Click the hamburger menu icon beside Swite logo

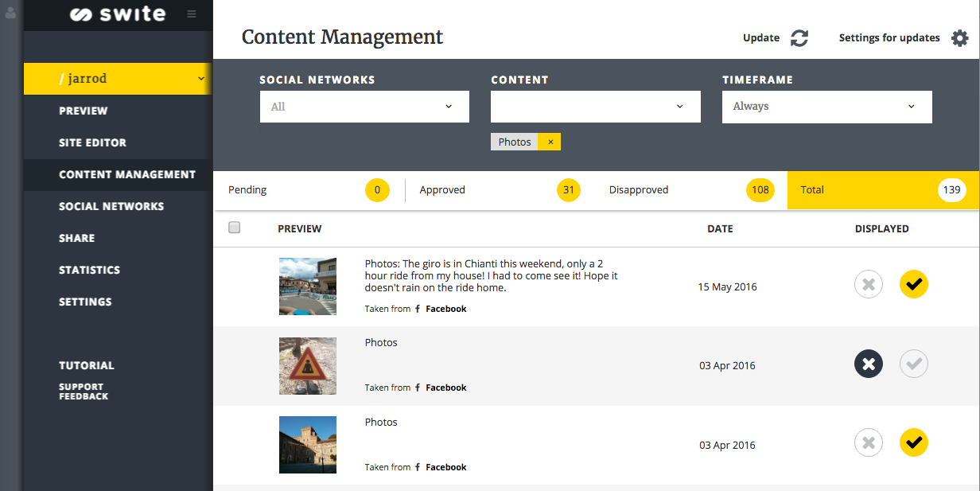(x=192, y=14)
